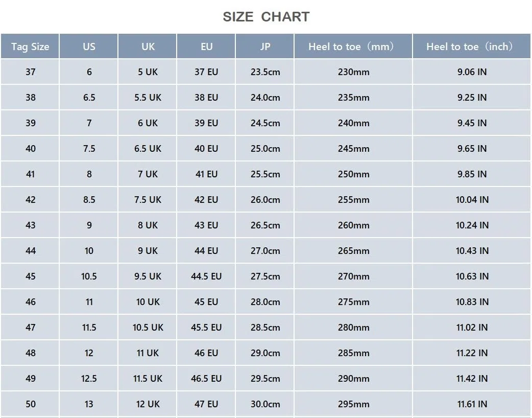Select the 39 EU cell
Viewport: 532px width, 418px height.
pyautogui.click(x=206, y=123)
